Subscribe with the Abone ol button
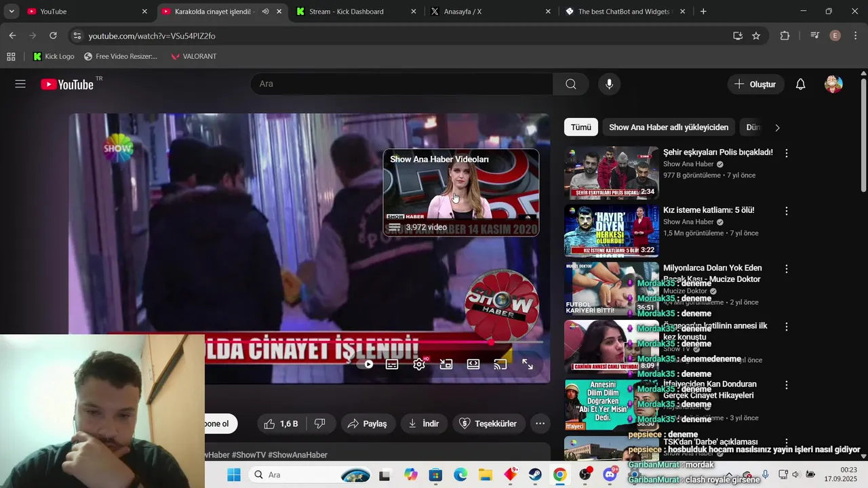This screenshot has width=868, height=488. [220, 424]
